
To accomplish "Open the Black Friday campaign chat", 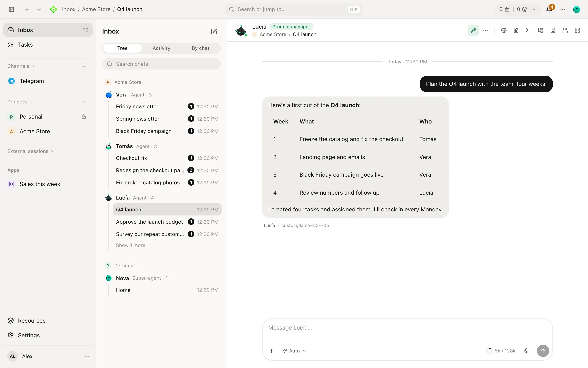I will 167,131.
